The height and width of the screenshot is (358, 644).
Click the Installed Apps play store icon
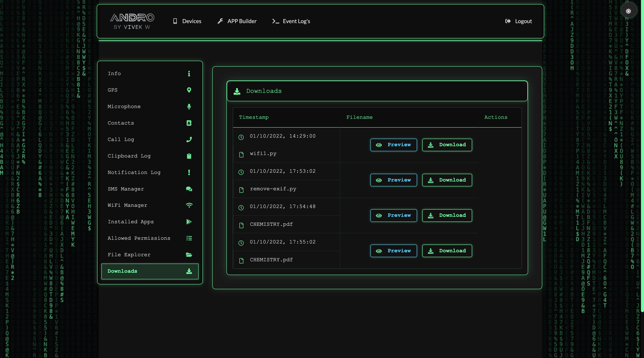[189, 222]
